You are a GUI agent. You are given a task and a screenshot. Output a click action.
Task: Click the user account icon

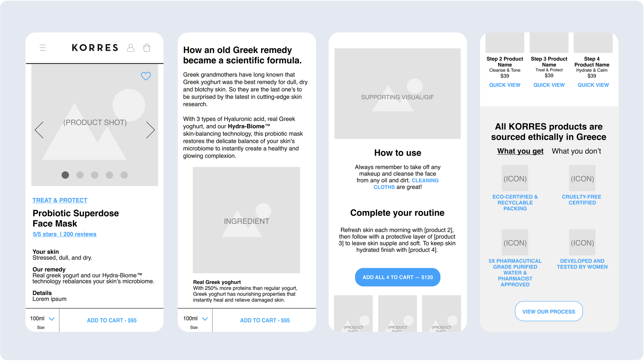tap(131, 48)
